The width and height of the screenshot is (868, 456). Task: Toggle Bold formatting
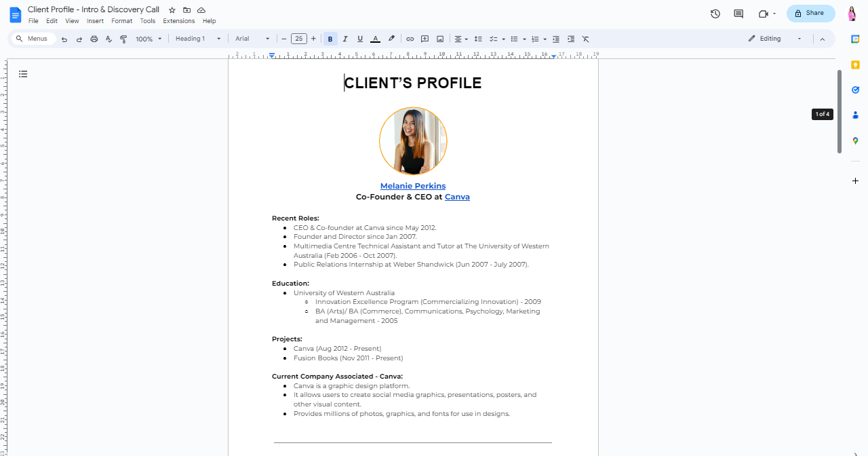[x=330, y=39]
